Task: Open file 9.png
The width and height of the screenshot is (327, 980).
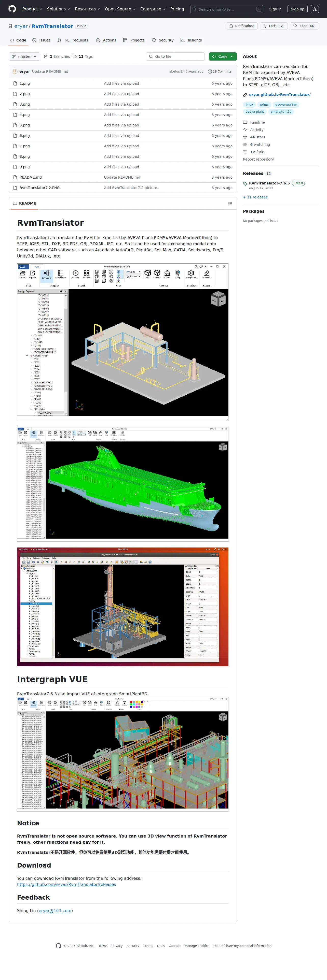Action: pyautogui.click(x=24, y=167)
